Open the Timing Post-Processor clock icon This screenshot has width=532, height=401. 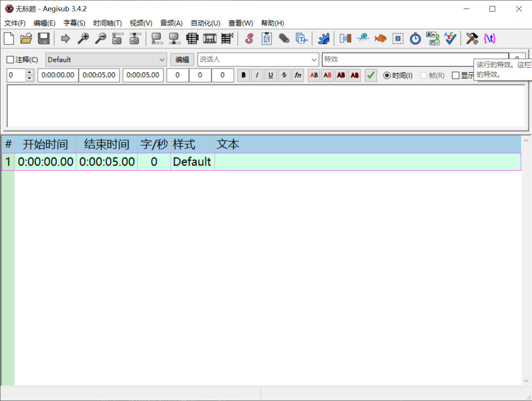(415, 38)
